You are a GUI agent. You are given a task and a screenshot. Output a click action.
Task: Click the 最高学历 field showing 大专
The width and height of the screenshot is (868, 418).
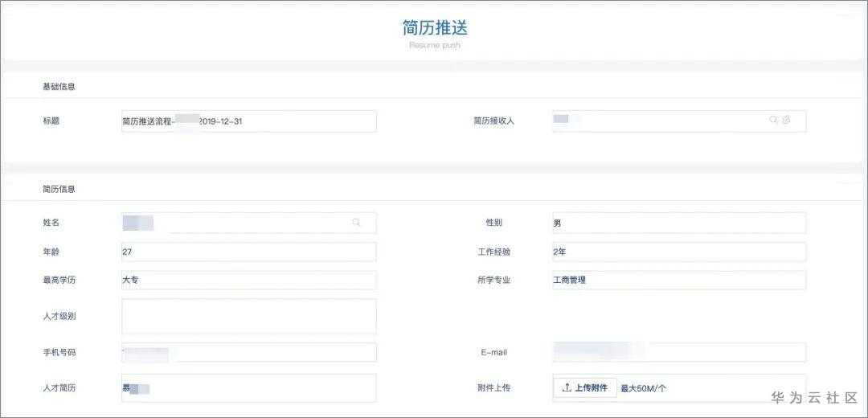249,281
